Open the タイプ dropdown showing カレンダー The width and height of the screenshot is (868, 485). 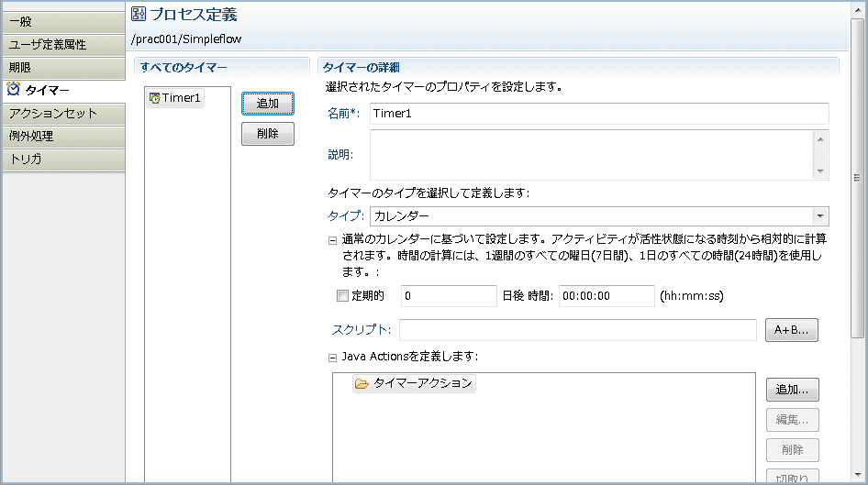point(820,216)
